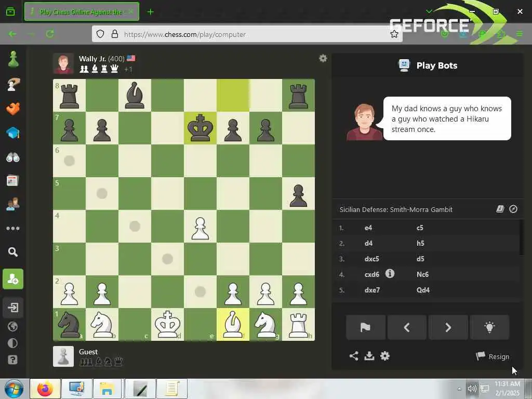Viewport: 532px width, 399px height.
Task: Open File Explorer folder in taskbar
Action: click(x=107, y=389)
